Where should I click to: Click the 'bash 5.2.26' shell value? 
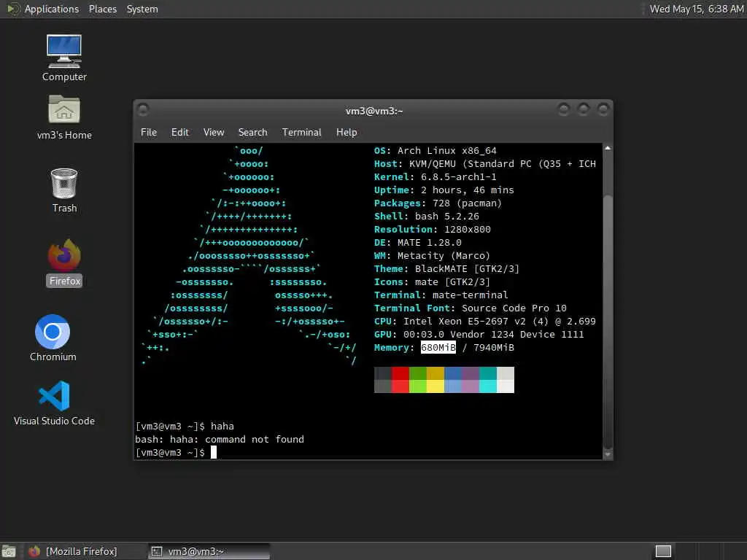447,216
